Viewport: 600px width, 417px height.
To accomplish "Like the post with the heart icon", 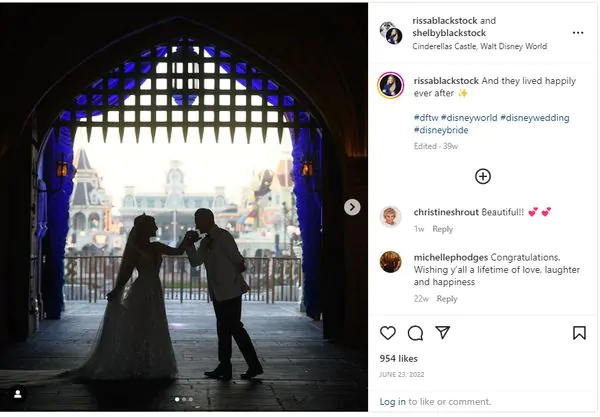I will click(x=388, y=333).
